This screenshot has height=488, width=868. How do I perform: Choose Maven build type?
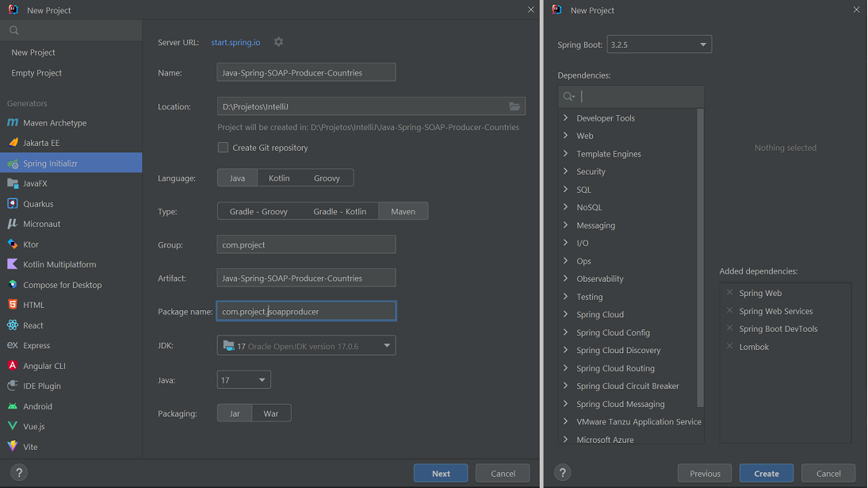403,211
